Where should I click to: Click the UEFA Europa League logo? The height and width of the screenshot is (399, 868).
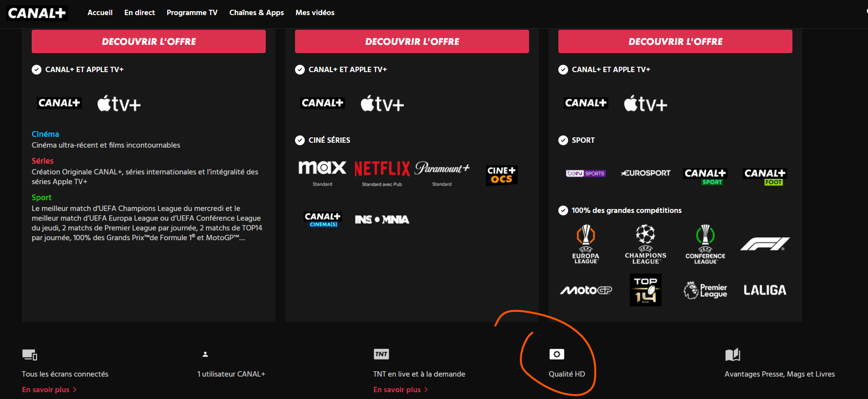click(x=586, y=244)
